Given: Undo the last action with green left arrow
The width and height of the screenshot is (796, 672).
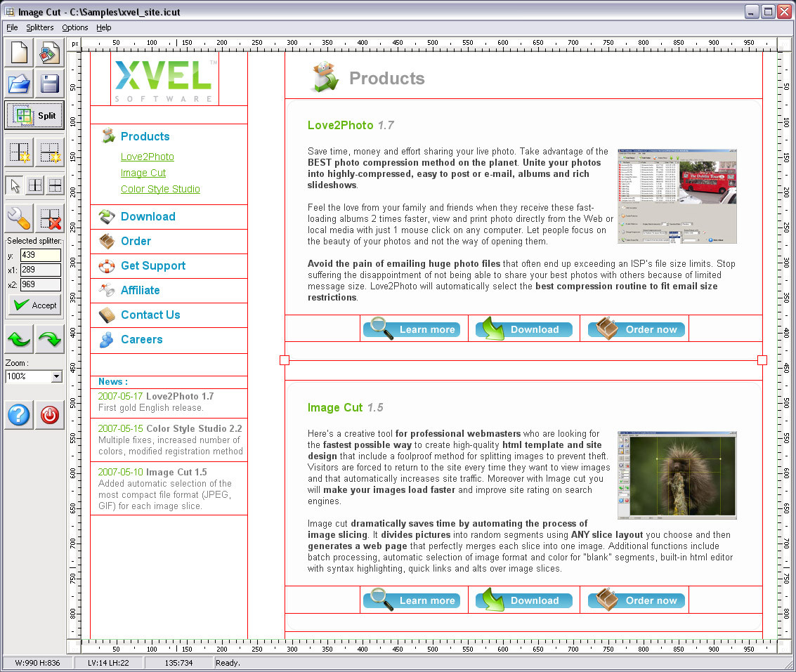Looking at the screenshot, I should point(19,339).
